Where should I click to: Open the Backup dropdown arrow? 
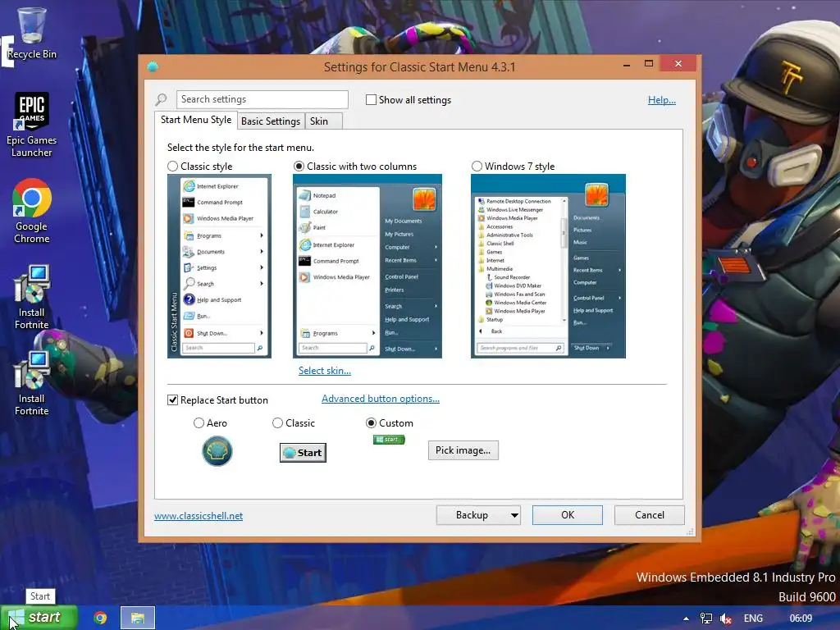click(x=514, y=515)
